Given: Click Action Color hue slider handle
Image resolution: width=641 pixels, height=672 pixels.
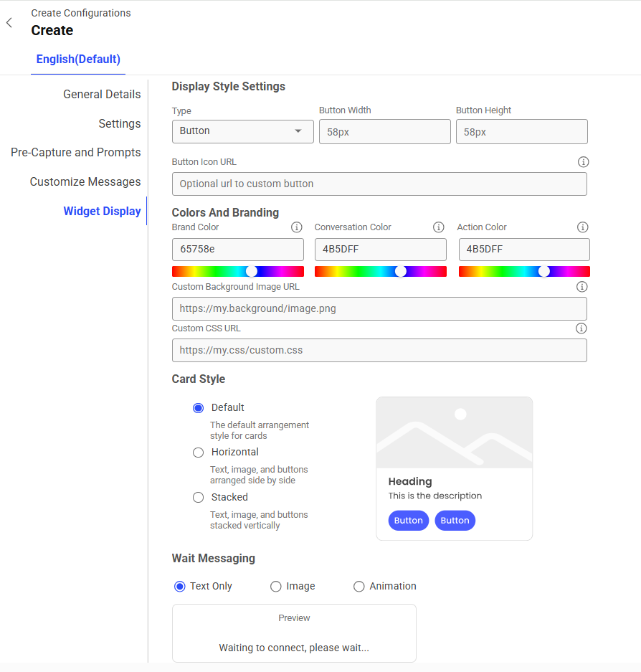Looking at the screenshot, I should (x=543, y=271).
